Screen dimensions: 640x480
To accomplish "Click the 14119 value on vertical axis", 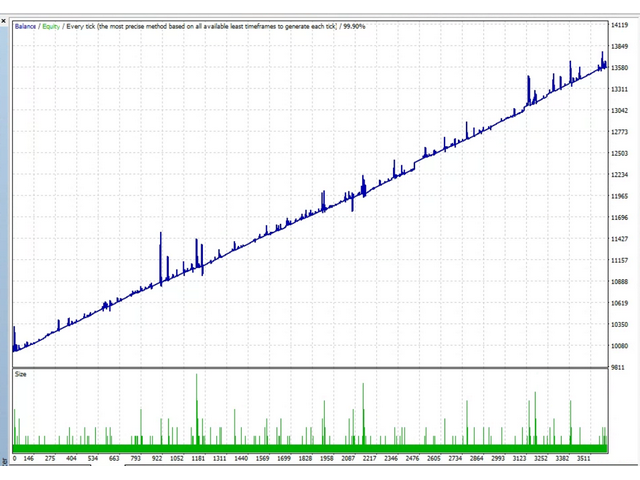I will (x=620, y=25).
